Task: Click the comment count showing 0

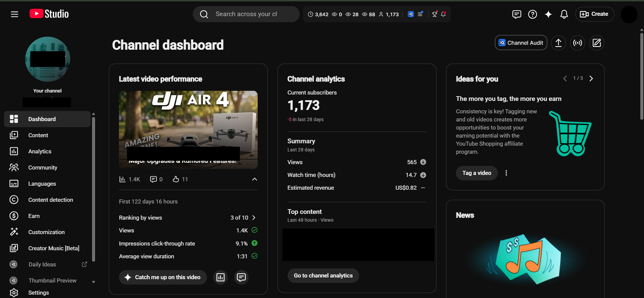Action: [156, 179]
